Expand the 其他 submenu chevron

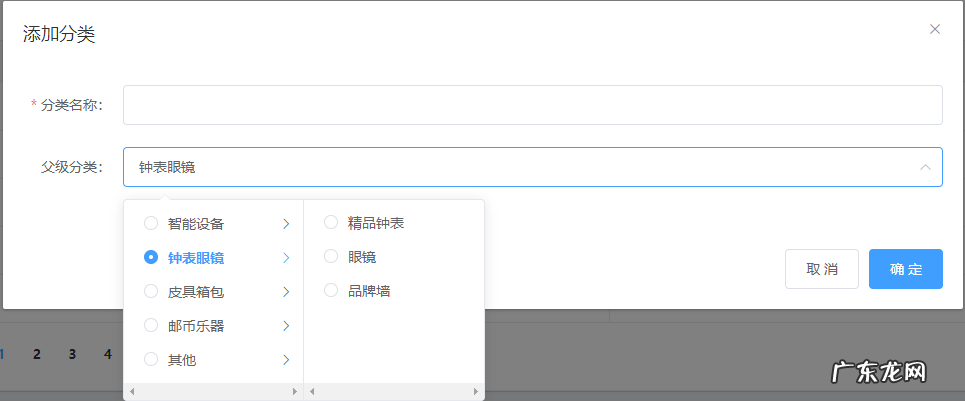coord(286,360)
